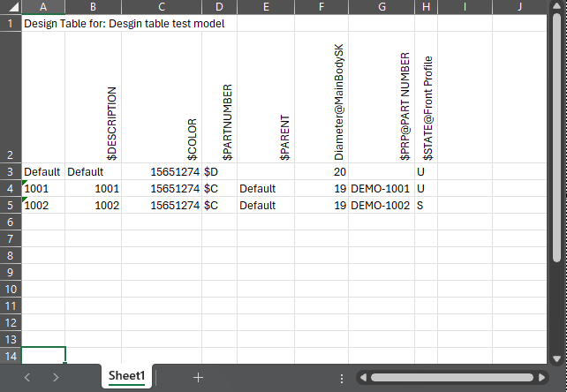
Task: Click the vertical scrollbar down arrow
Action: point(557,358)
